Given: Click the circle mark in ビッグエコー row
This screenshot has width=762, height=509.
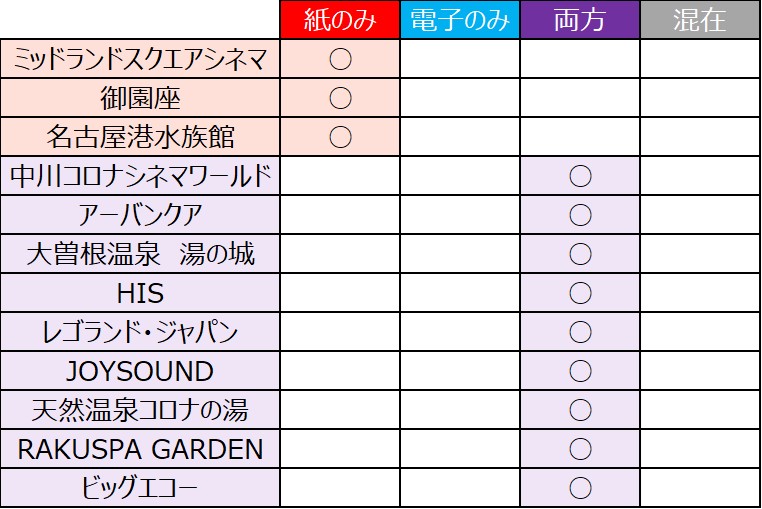Looking at the screenshot, I should pyautogui.click(x=580, y=488).
